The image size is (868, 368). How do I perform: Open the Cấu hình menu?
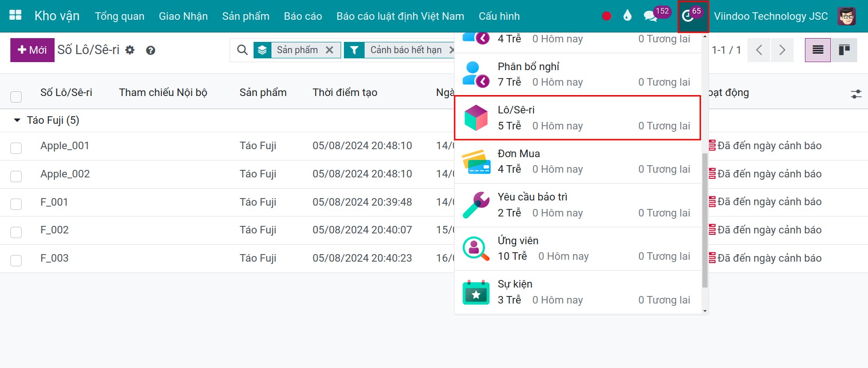pyautogui.click(x=499, y=16)
